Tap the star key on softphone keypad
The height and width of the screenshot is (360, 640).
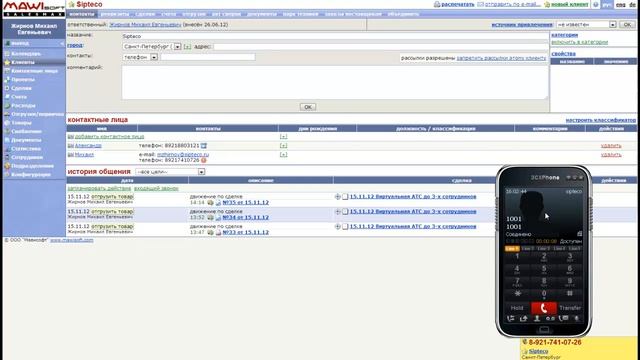517,294
